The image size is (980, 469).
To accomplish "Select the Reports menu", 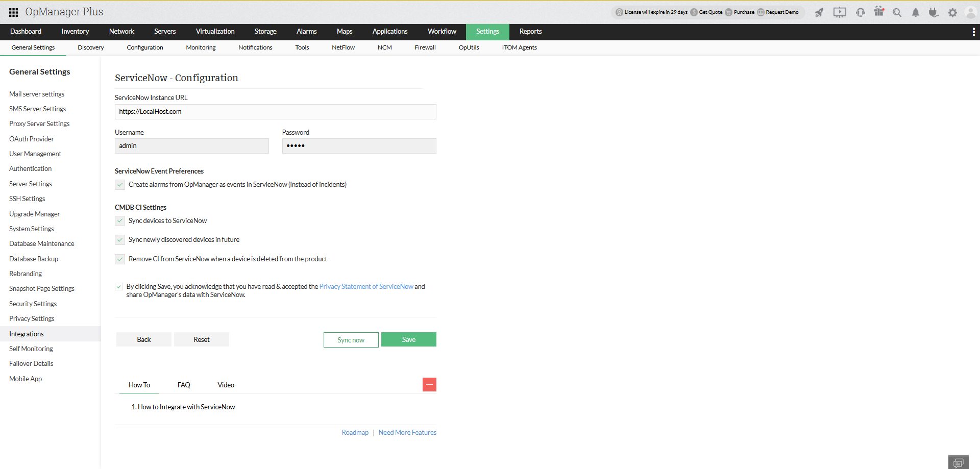I will (530, 32).
